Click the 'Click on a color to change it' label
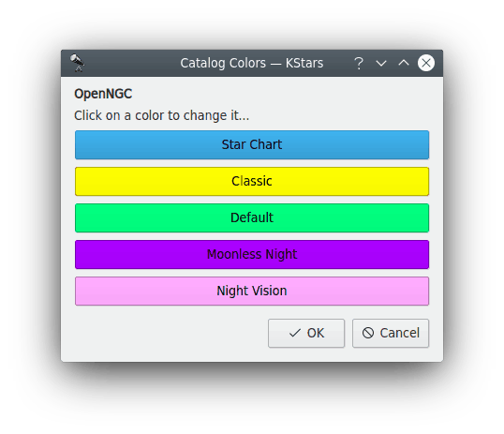 (x=162, y=115)
